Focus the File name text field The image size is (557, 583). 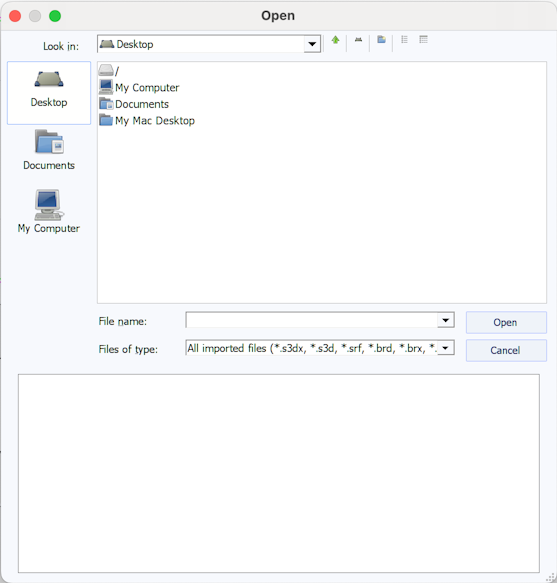tap(312, 320)
